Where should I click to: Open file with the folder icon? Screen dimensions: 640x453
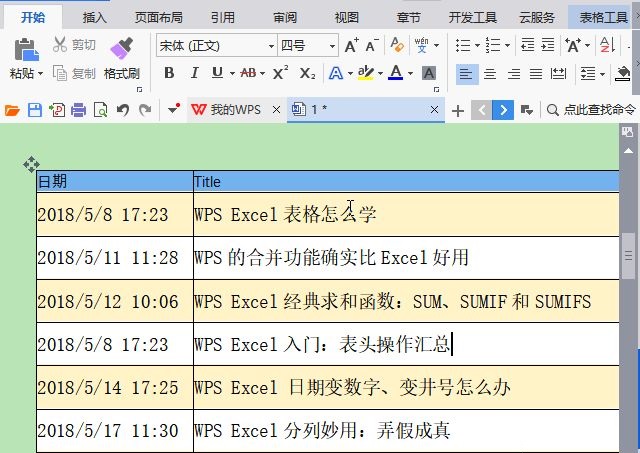coord(12,110)
